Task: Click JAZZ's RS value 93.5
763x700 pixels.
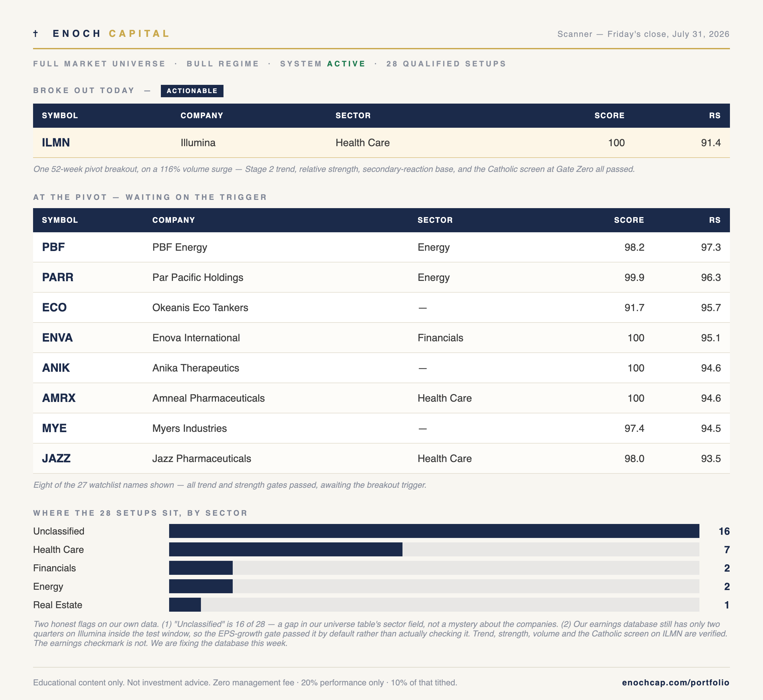Action: [711, 458]
